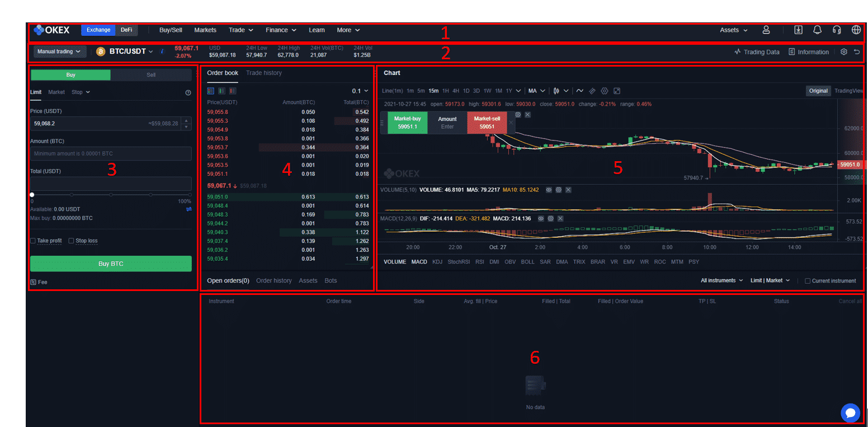Screen dimensions: 868x427
Task: Click the Amount (BTC) input field
Action: coord(111,153)
